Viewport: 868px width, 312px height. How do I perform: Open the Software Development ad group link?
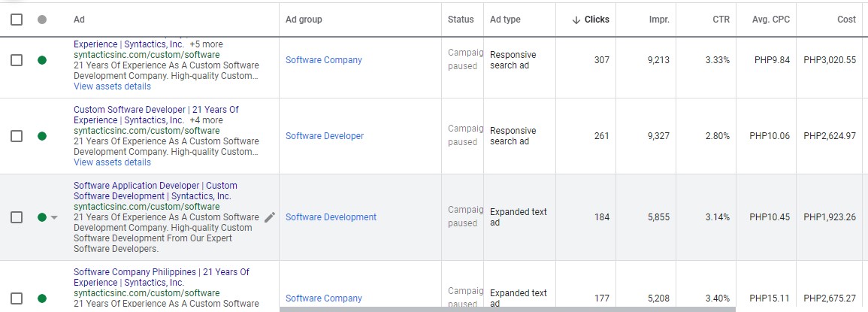(331, 217)
